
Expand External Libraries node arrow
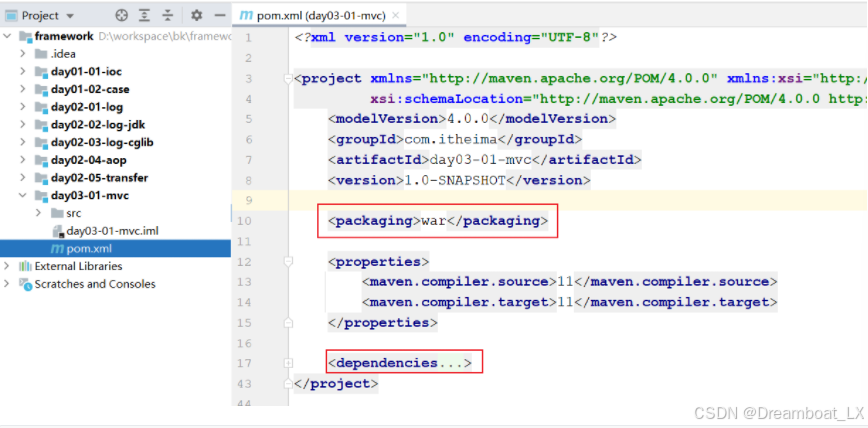tap(7, 266)
